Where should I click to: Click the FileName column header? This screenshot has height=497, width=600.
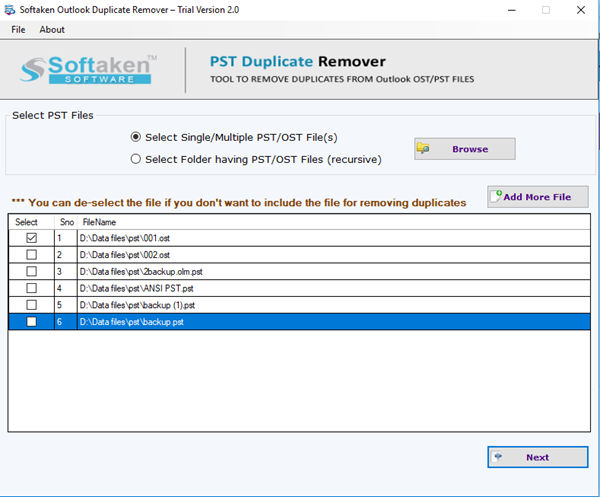tap(99, 222)
